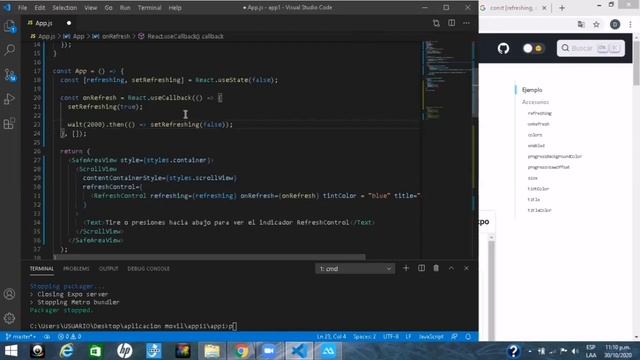Open the Edit menu

point(40,8)
